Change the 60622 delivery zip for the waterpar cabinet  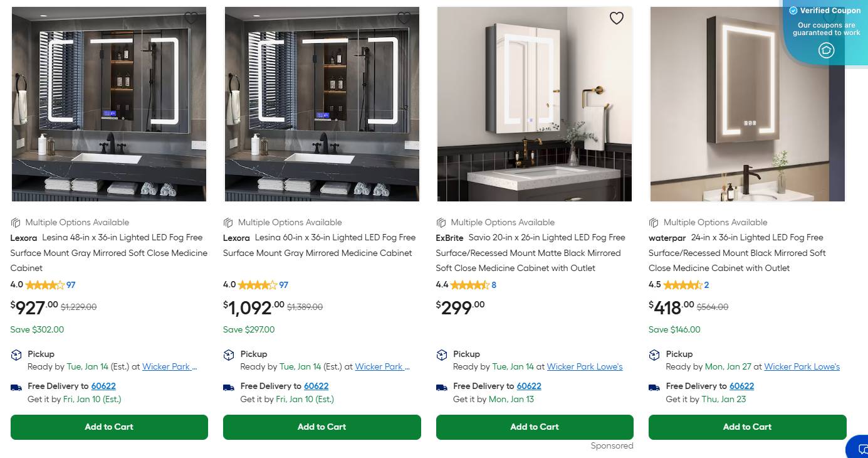741,386
